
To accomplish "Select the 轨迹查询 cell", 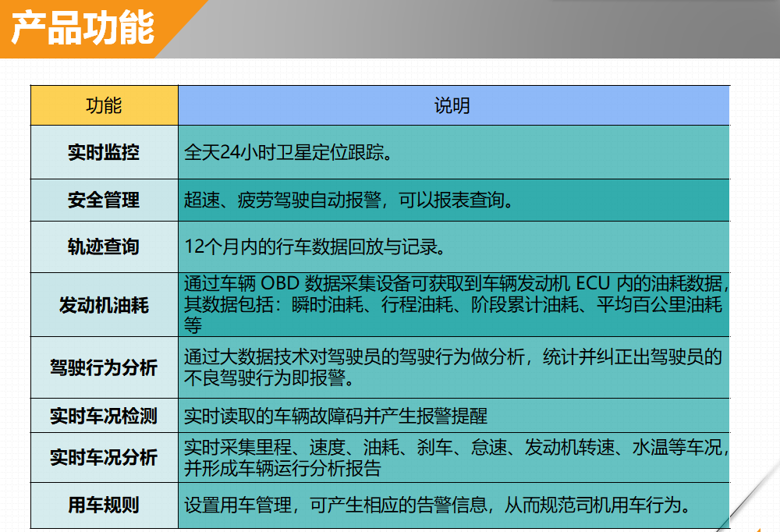I will point(105,246).
